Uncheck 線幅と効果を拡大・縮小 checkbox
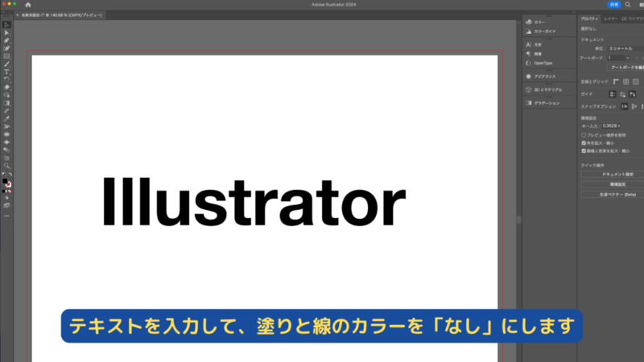This screenshot has width=644, height=362. coord(584,150)
